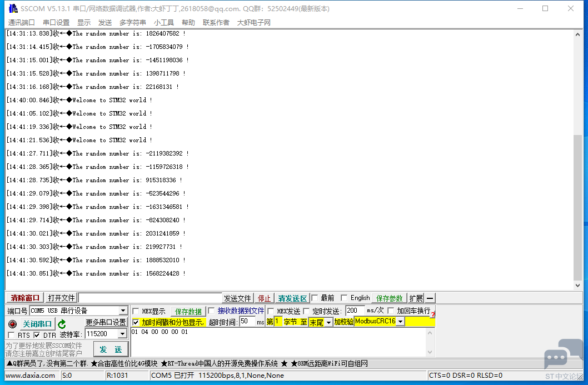
Task: Click the red question mark help icon
Action: click(x=433, y=315)
